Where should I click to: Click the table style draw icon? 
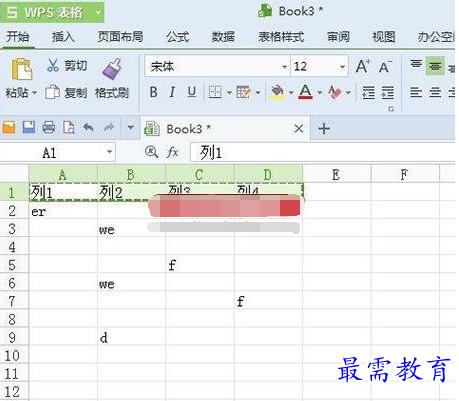coord(243,92)
